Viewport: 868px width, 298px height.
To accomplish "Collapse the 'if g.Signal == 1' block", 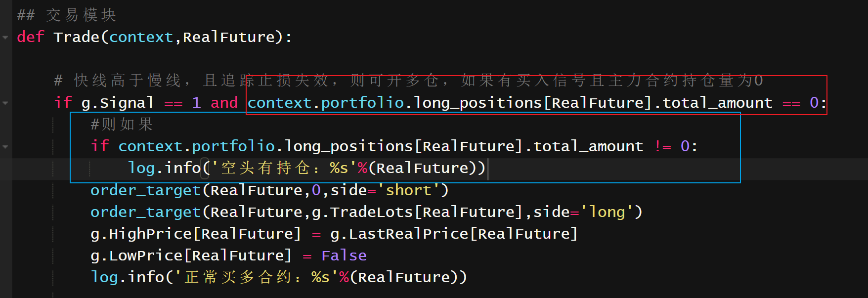I will click(5, 103).
